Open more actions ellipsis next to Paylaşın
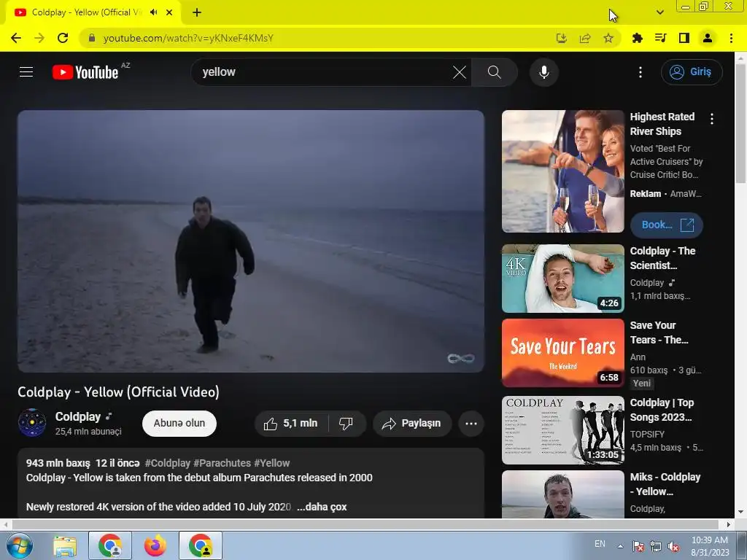 pos(471,424)
